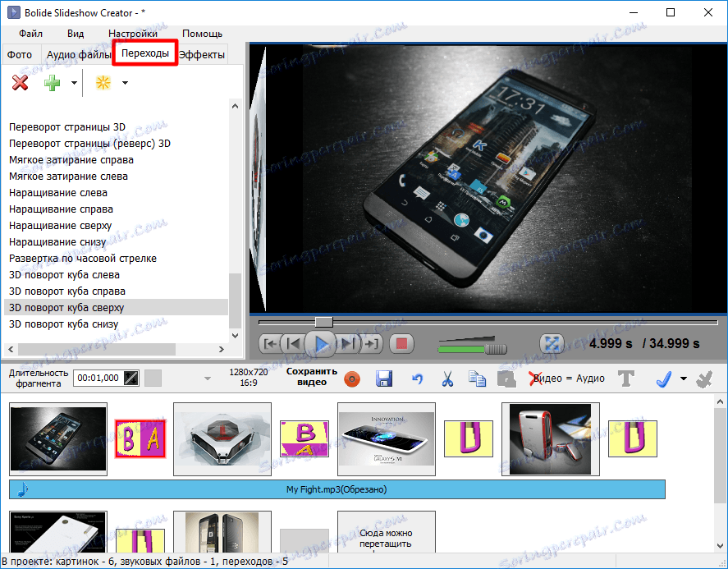Open the Настройки menu
Image resolution: width=728 pixels, height=569 pixels.
click(134, 34)
